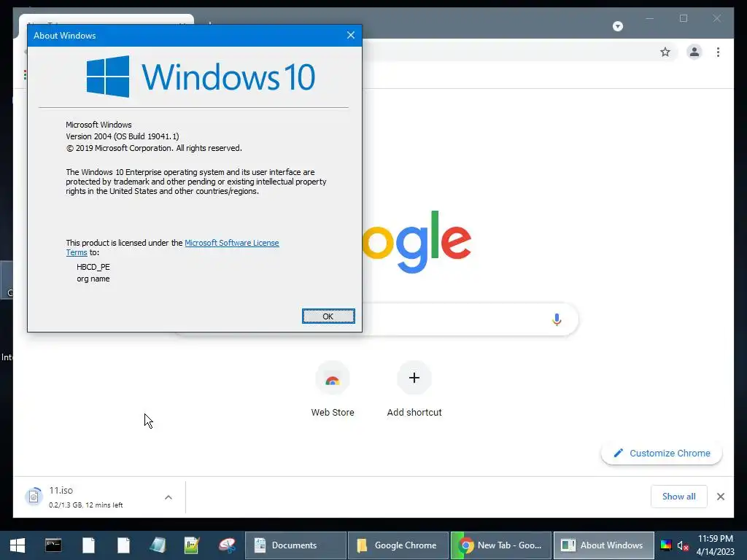Switch to the New Tab - Google Chrome taskbar item
The width and height of the screenshot is (747, 560).
pyautogui.click(x=501, y=545)
